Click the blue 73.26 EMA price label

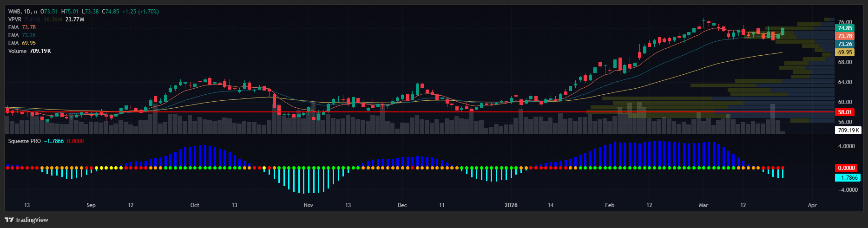click(845, 44)
